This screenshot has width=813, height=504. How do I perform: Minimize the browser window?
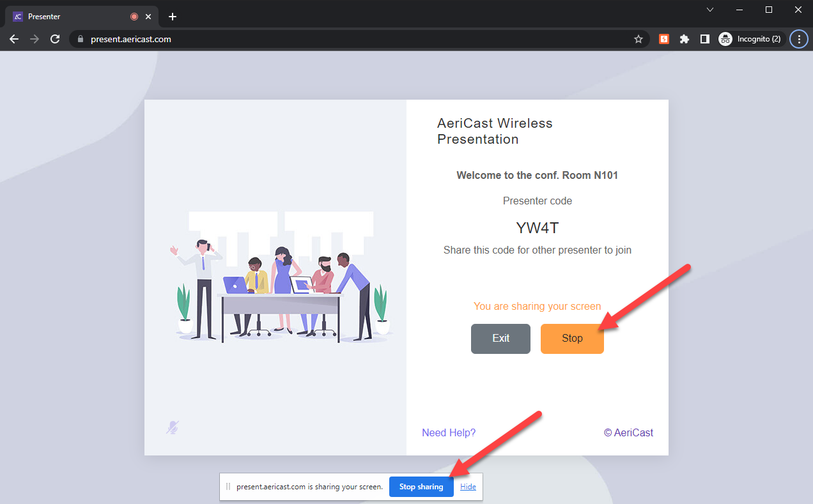pos(739,10)
